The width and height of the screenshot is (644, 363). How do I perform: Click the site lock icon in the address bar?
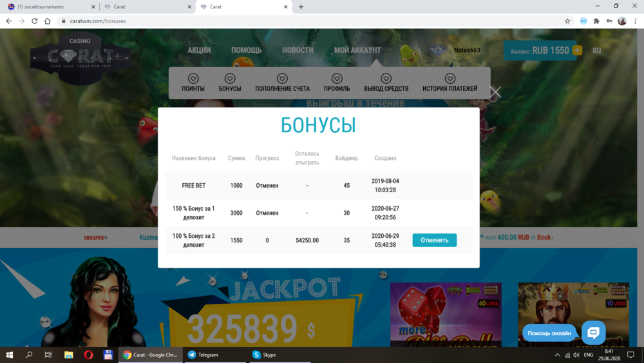click(x=63, y=21)
